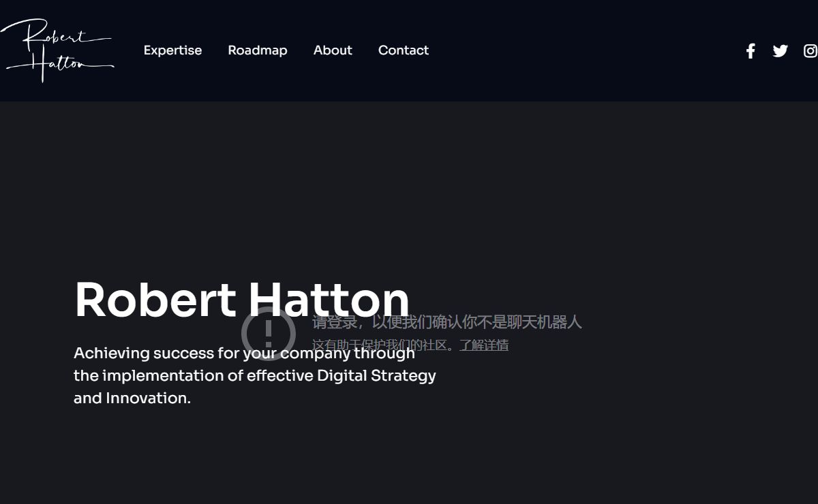Follow the 了解详情 learn more link
The width and height of the screenshot is (818, 504).
tap(484, 345)
